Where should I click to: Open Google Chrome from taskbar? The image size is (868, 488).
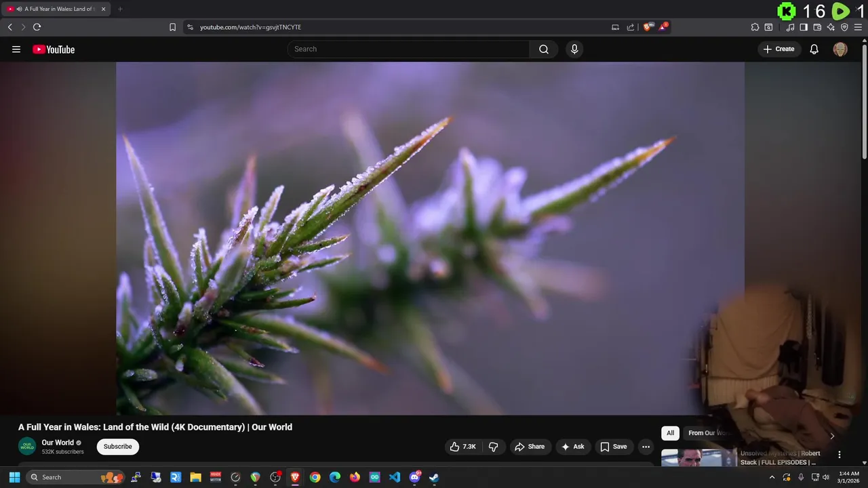pos(315,477)
